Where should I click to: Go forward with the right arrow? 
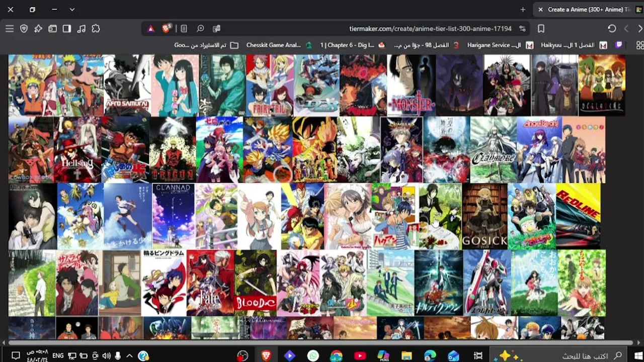pyautogui.click(x=640, y=29)
